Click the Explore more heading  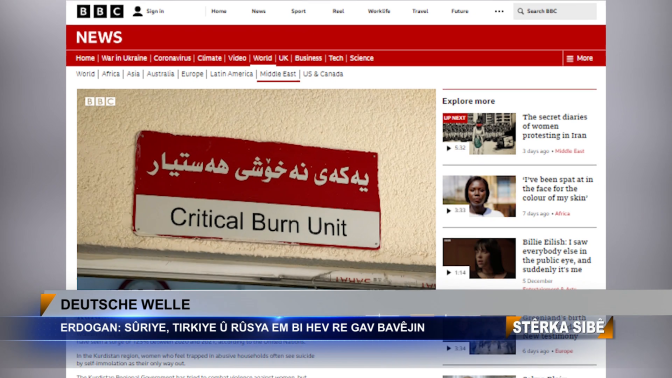tap(468, 101)
